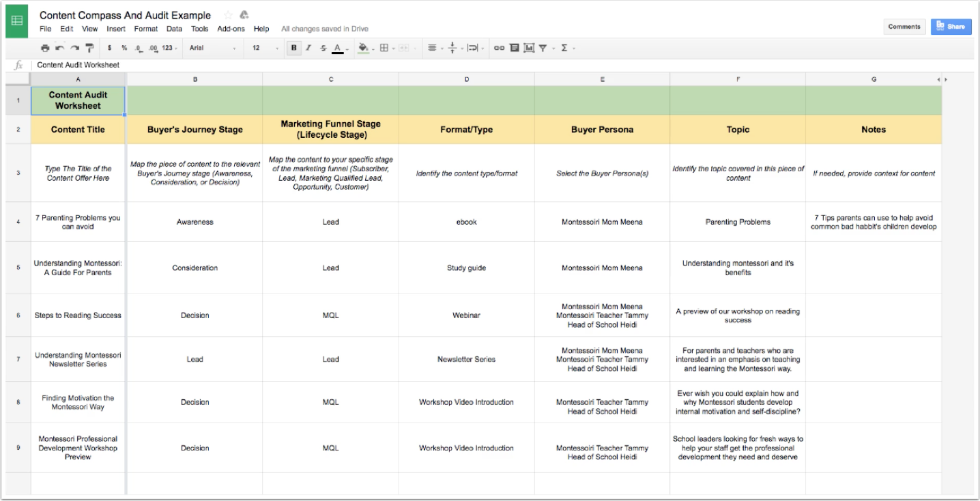The width and height of the screenshot is (980, 501).
Task: Select the Steps to Reading Success cell
Action: [78, 315]
